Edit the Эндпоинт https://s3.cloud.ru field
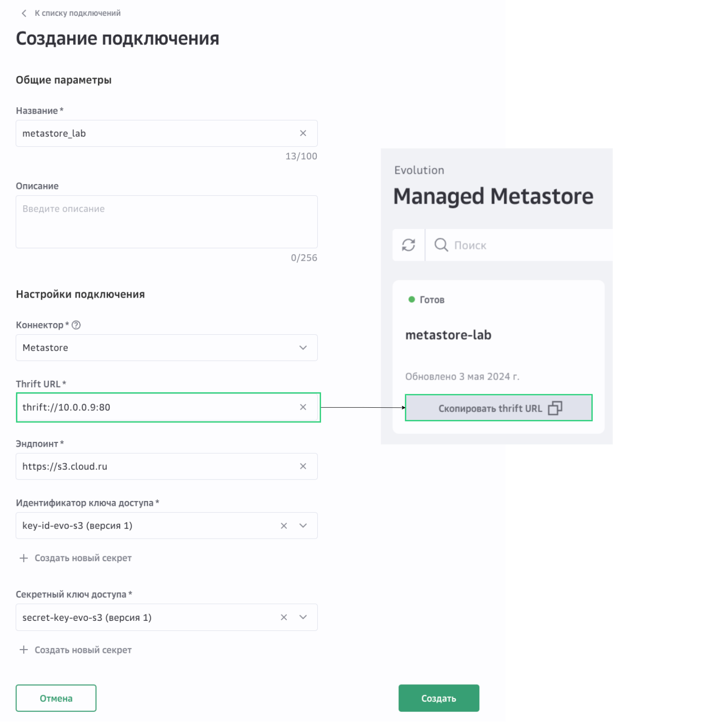The width and height of the screenshot is (721, 728). [166, 466]
